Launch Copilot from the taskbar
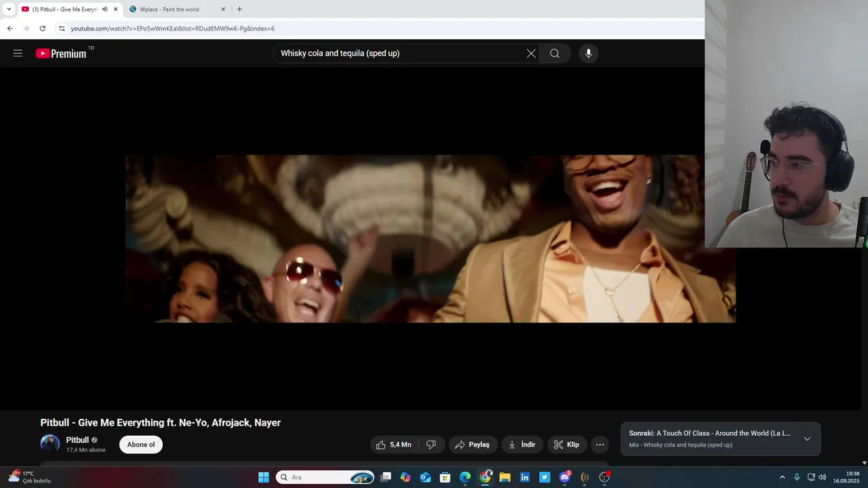This screenshot has height=488, width=868. pos(406,477)
